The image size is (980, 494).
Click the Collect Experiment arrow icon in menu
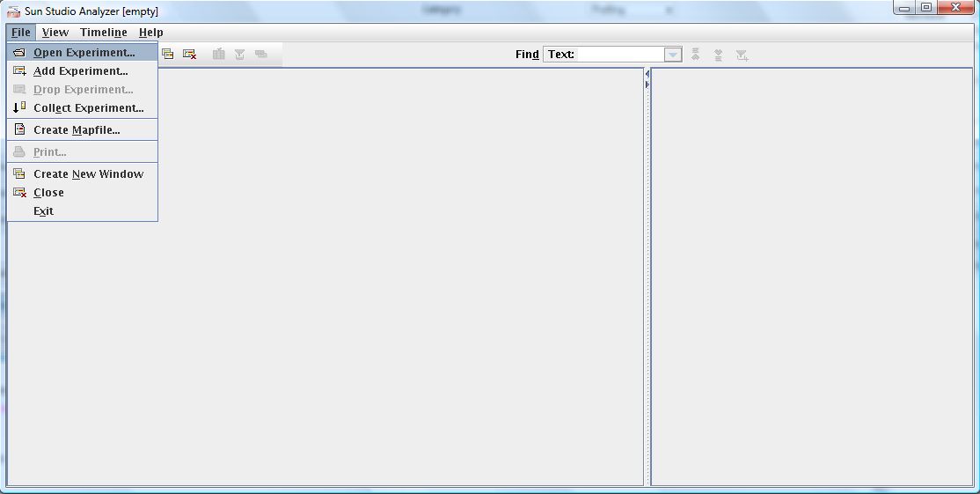[x=19, y=107]
